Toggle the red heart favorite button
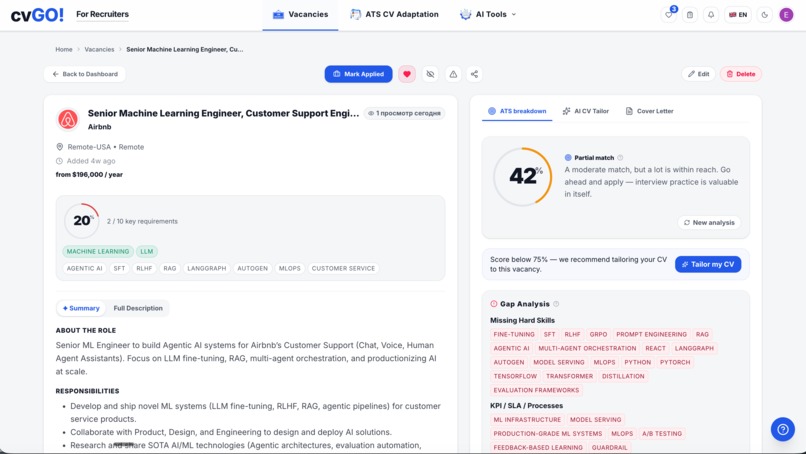The image size is (806, 454). pos(407,74)
